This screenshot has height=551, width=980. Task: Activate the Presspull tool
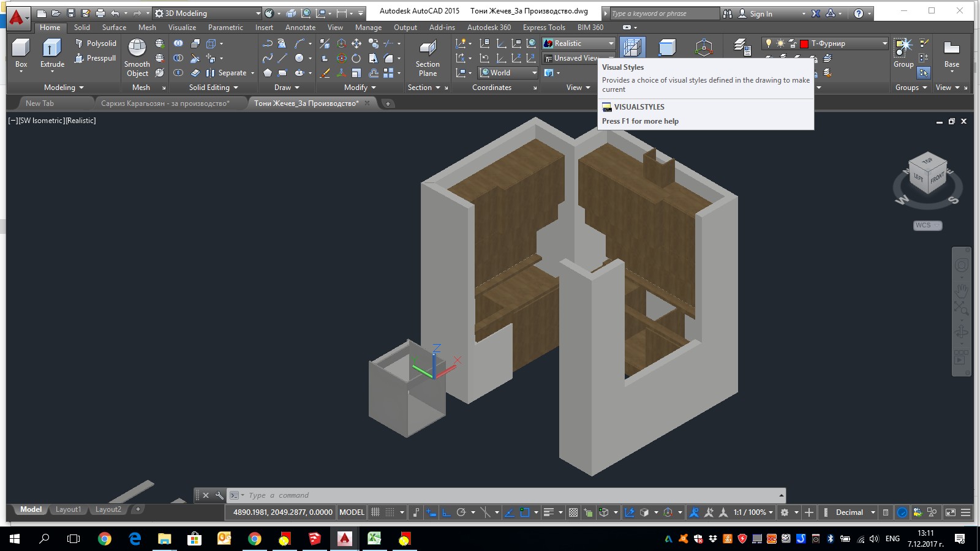[95, 58]
